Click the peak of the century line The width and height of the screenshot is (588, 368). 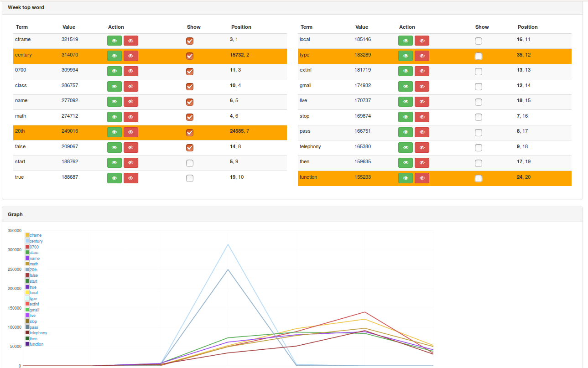click(228, 245)
